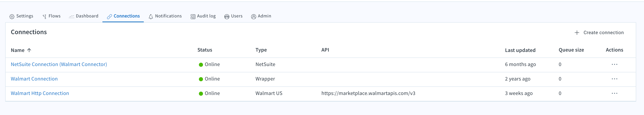Click the Connections link icon
This screenshot has height=115, width=644.
(x=109, y=17)
